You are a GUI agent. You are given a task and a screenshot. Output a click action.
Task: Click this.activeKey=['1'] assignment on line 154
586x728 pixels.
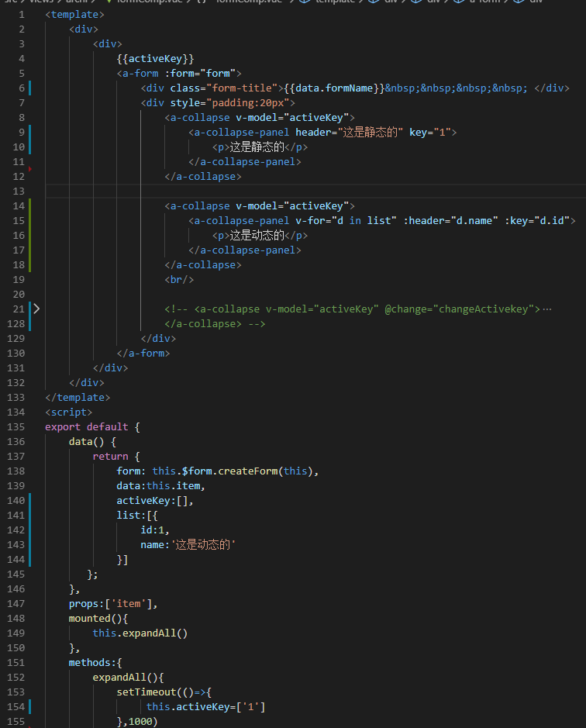205,707
